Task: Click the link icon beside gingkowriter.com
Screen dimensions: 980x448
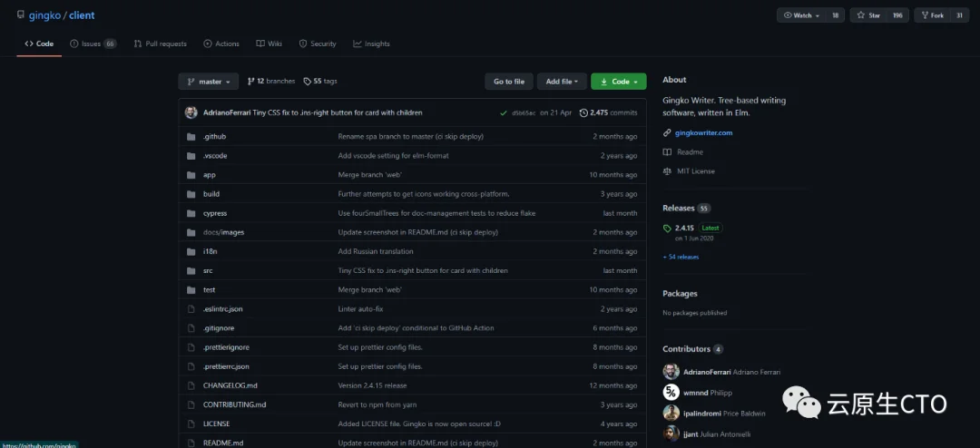Action: tap(668, 132)
